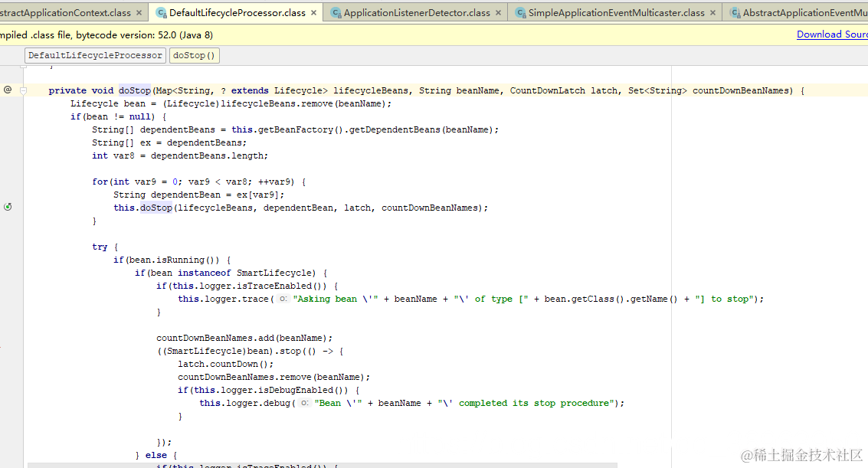This screenshot has height=468, width=868.
Task: Click latch.countDown() statement
Action: 226,365
